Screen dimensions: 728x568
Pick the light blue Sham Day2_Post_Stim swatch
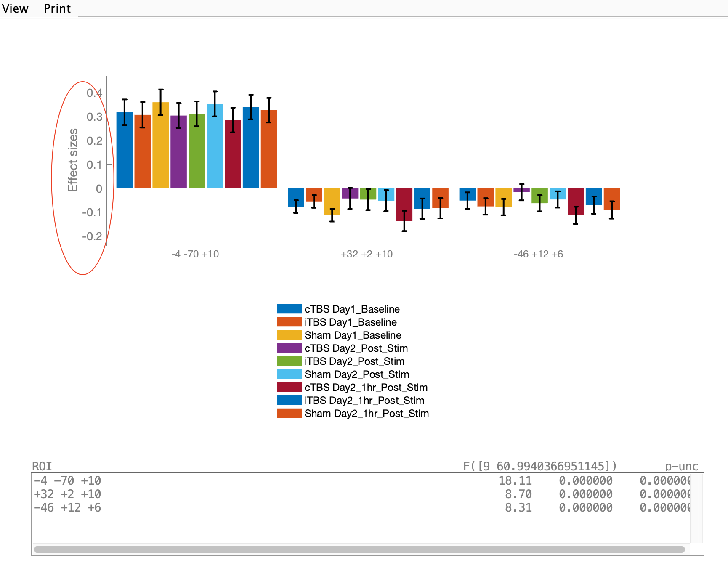click(x=289, y=374)
